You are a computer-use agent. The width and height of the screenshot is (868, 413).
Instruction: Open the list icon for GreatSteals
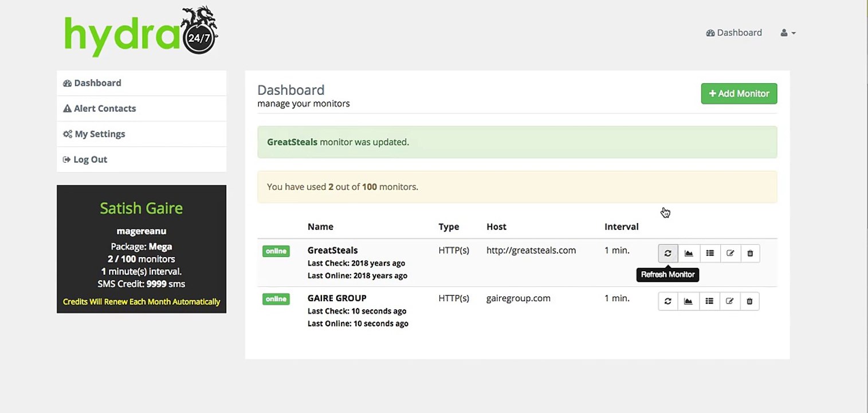(709, 253)
